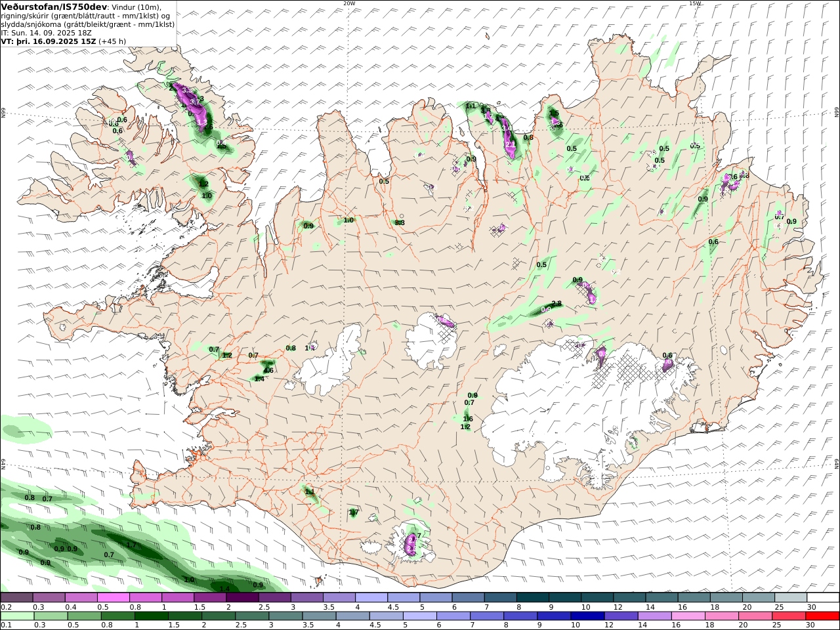This screenshot has width=840, height=630.
Task: Select the light pink 16 swatch in lower legend row
Action: [x=687, y=616]
